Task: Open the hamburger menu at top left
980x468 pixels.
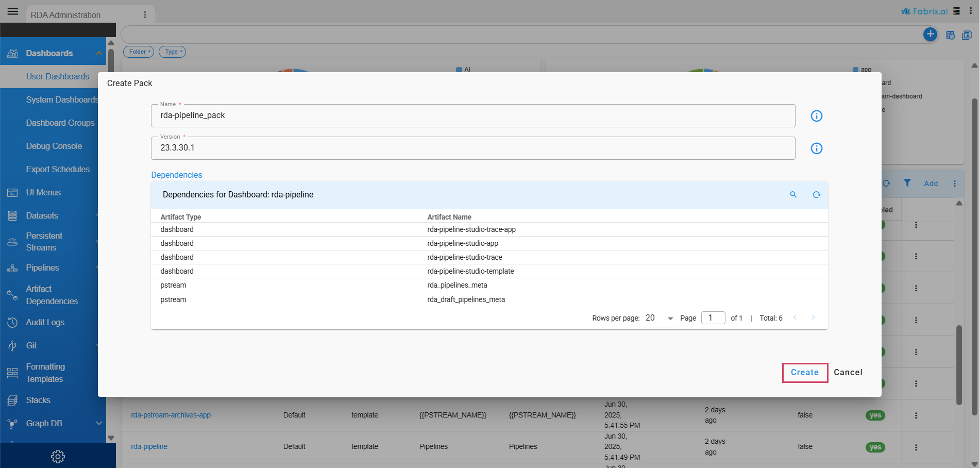Action: click(13, 11)
